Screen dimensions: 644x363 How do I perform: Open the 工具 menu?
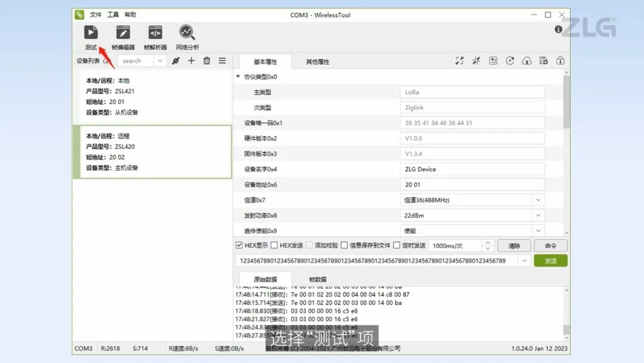pos(113,15)
